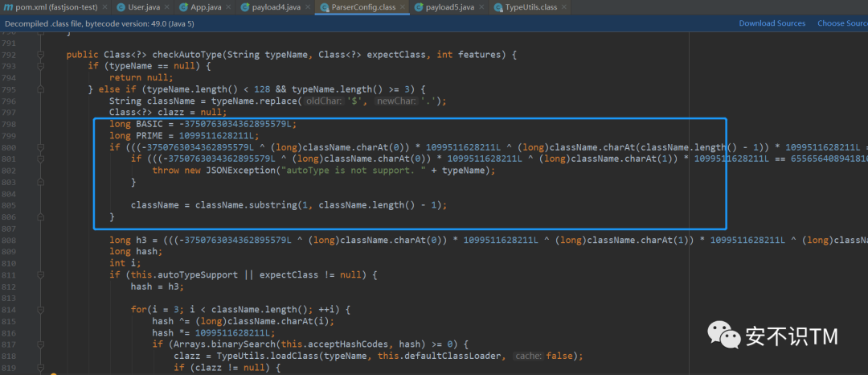The width and height of the screenshot is (868, 375).
Task: Click TypeUtils.loadClass call on line 818
Action: [x=262, y=355]
